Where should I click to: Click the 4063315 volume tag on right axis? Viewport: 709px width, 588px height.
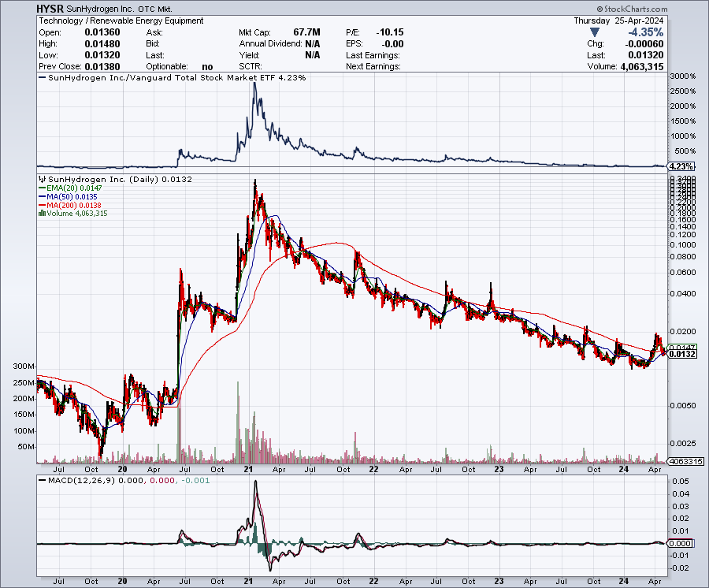coord(686,462)
